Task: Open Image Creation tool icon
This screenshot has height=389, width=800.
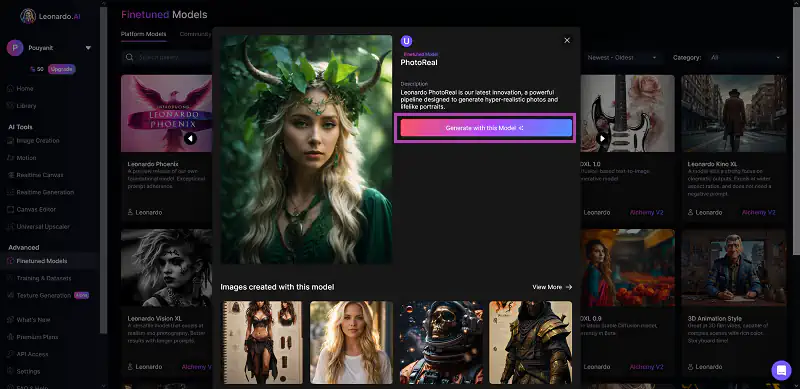Action: click(10, 140)
